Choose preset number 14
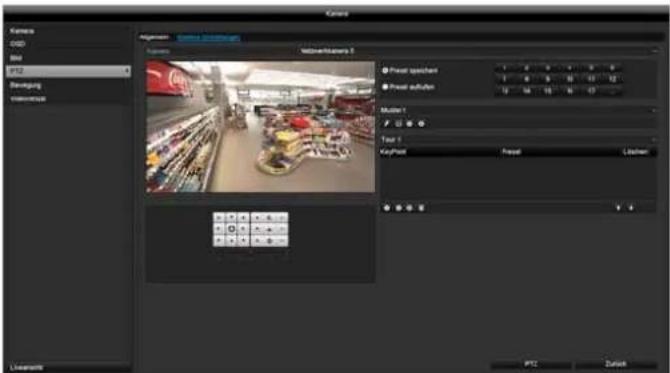Image resolution: width=670 pixels, height=373 pixels. click(526, 91)
